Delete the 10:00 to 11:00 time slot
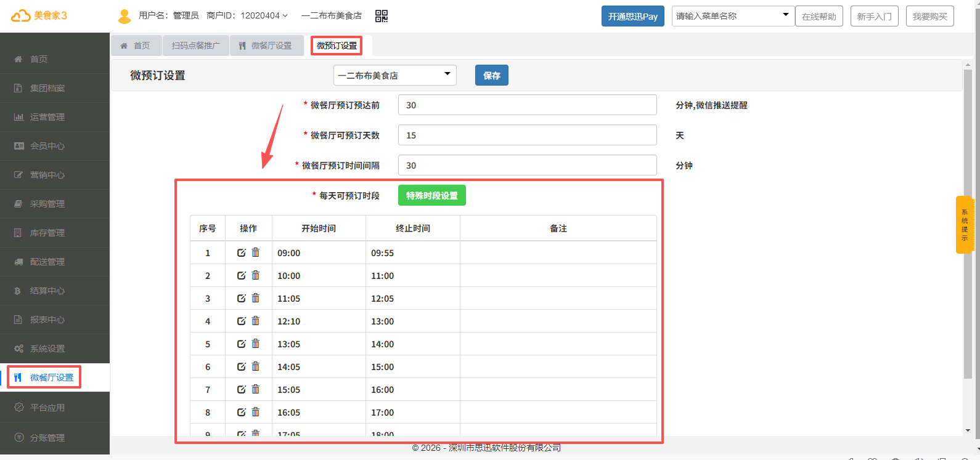 coord(256,275)
